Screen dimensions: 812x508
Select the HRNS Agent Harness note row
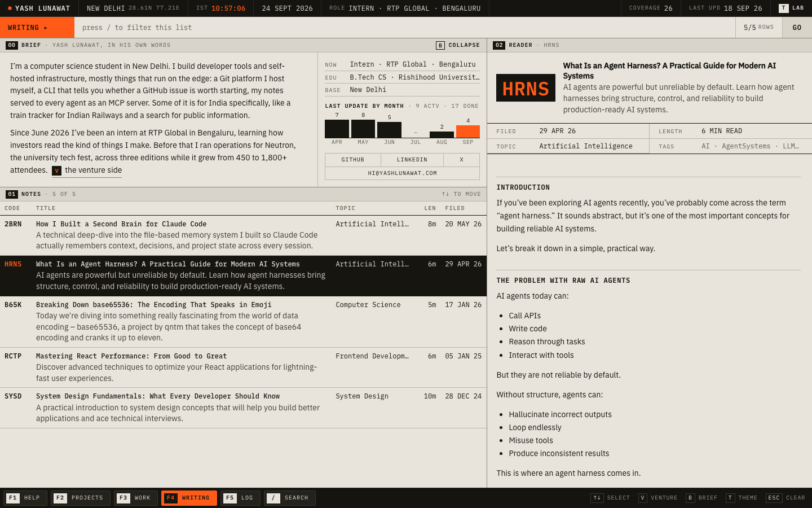[243, 276]
